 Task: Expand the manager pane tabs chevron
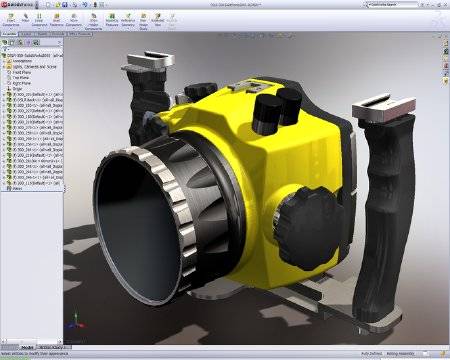(x=60, y=43)
